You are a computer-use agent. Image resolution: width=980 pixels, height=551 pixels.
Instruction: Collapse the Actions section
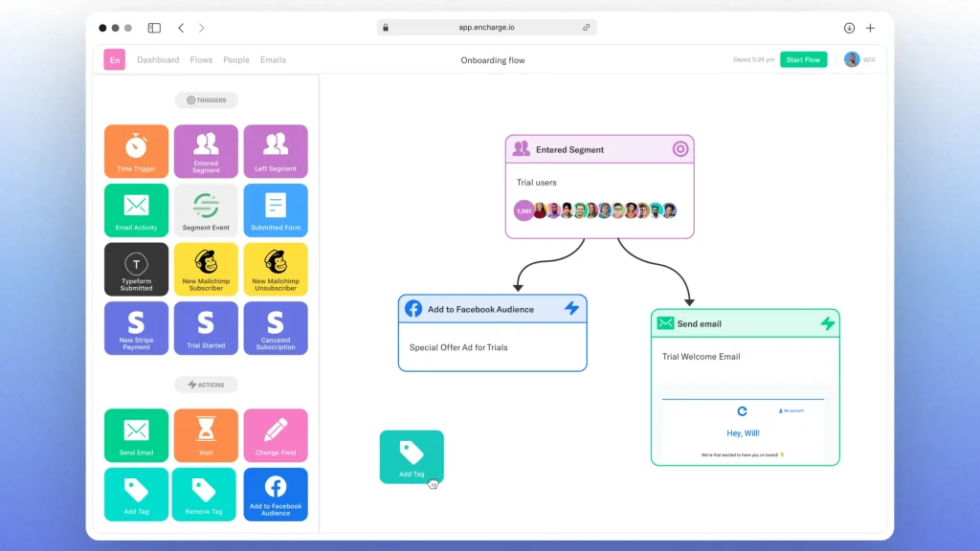pyautogui.click(x=206, y=385)
